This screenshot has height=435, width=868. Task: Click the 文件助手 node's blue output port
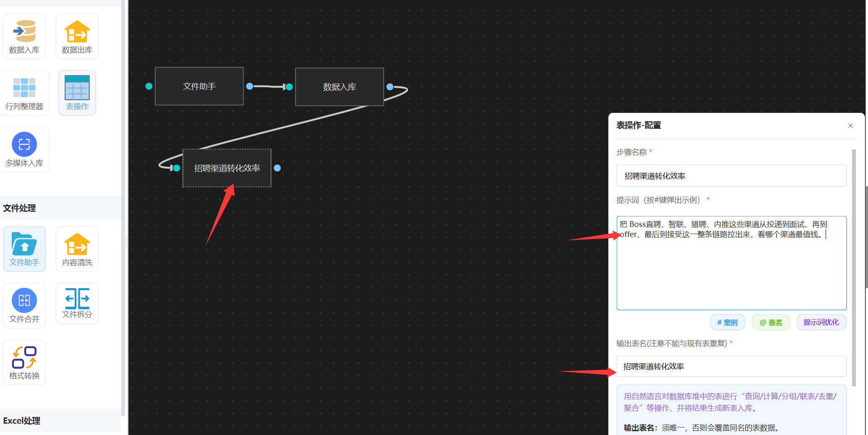[x=250, y=86]
